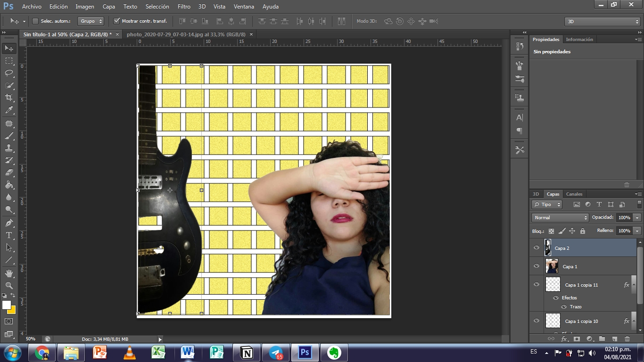Select the Hand tool
This screenshot has width=644, height=362.
point(9,273)
